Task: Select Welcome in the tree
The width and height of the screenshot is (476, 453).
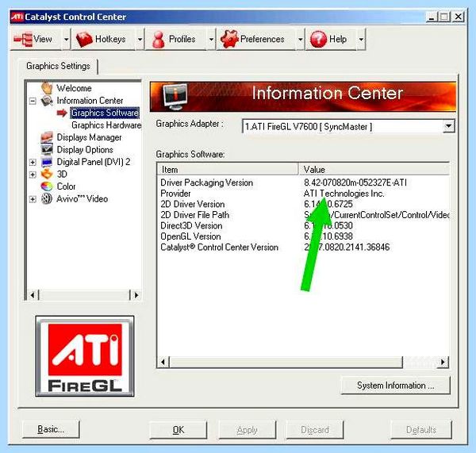Action: point(74,88)
